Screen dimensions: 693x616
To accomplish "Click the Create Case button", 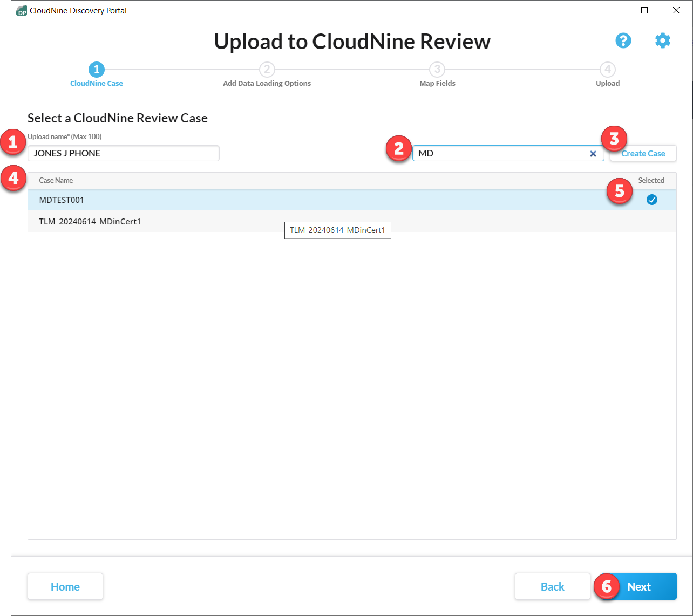I will tap(643, 153).
